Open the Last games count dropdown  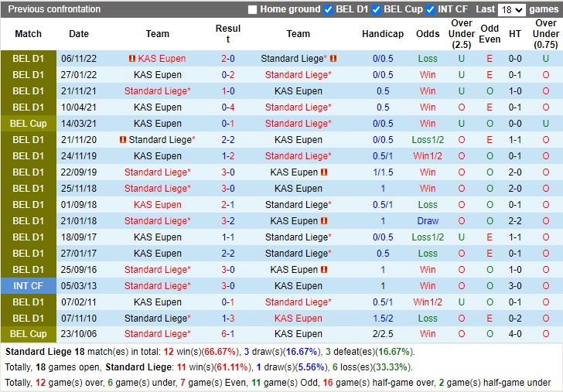(x=512, y=10)
